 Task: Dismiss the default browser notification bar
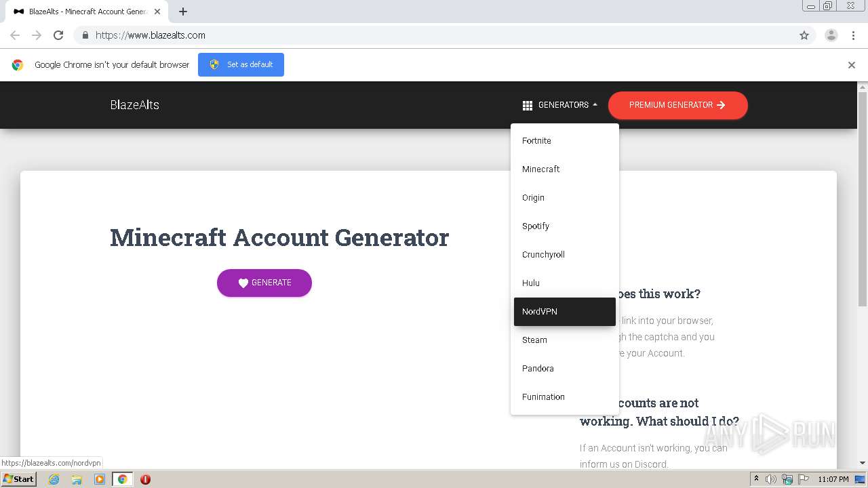852,65
